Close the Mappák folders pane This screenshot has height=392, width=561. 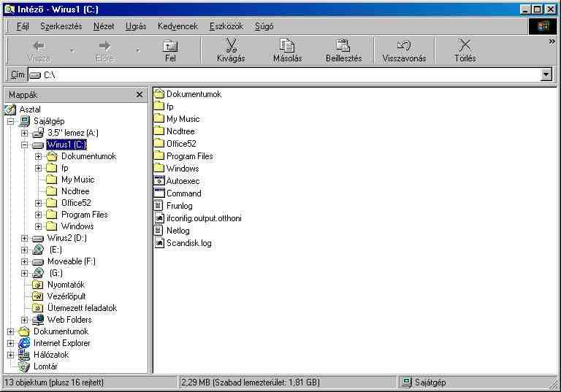pos(140,95)
